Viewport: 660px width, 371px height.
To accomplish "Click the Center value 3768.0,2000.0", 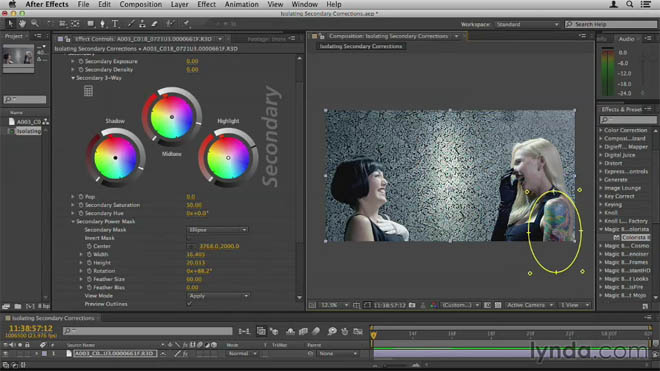I will [219, 246].
